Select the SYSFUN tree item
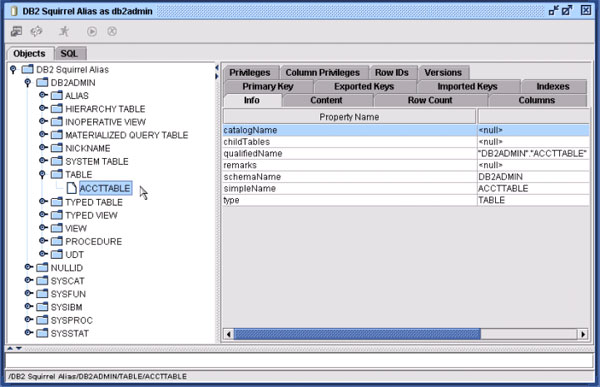 (x=68, y=294)
